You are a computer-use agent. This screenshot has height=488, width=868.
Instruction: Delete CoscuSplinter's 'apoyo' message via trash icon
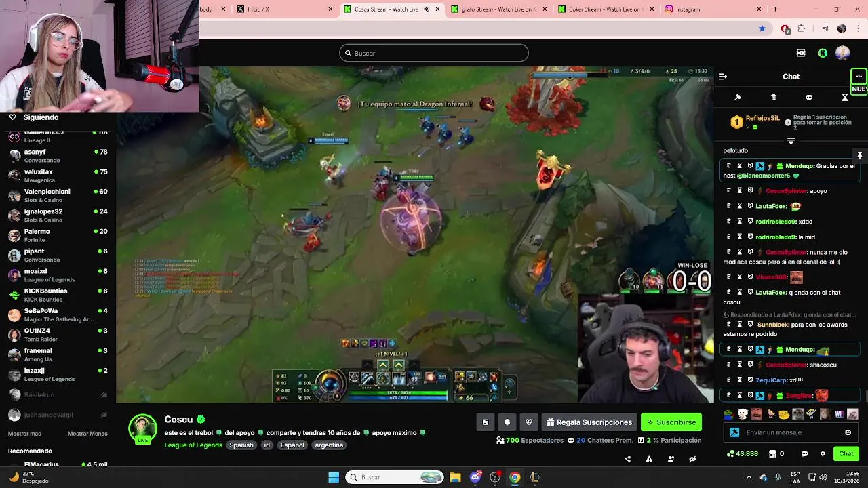coord(729,191)
